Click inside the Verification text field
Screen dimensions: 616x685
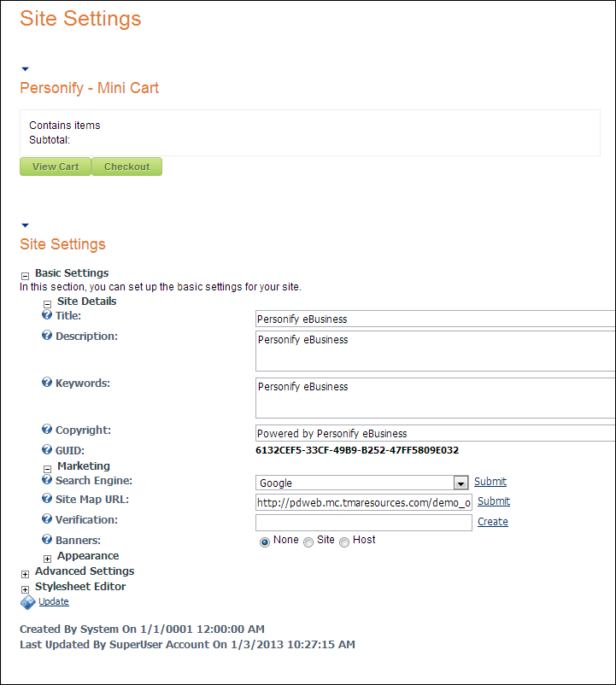point(363,522)
